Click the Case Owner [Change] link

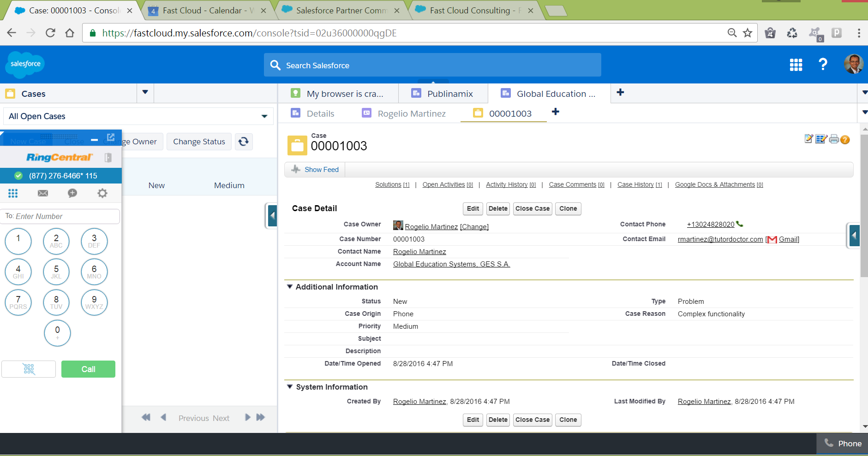coord(474,227)
